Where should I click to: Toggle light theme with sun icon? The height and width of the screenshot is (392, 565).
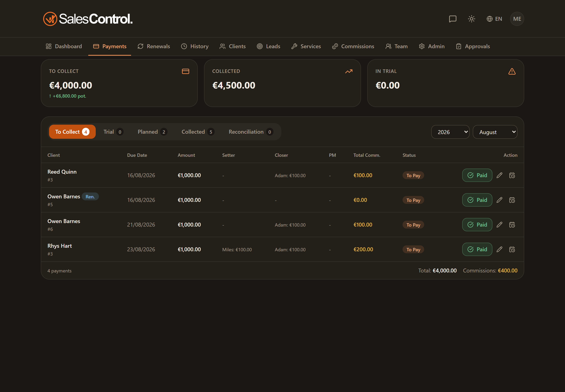coord(471,19)
